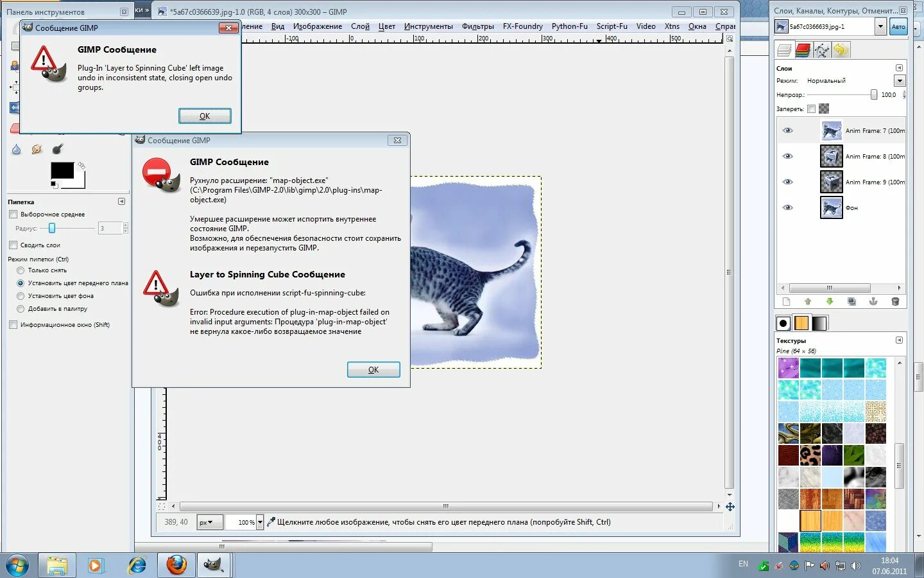Hide the 'Фон' layer eye
924x578 pixels.
[x=788, y=207]
